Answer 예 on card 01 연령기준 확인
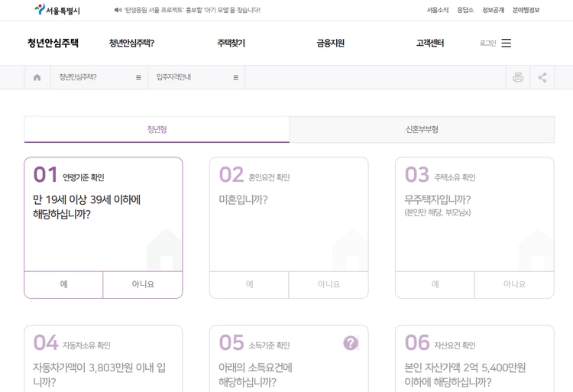Image resolution: width=573 pixels, height=392 pixels. click(63, 284)
